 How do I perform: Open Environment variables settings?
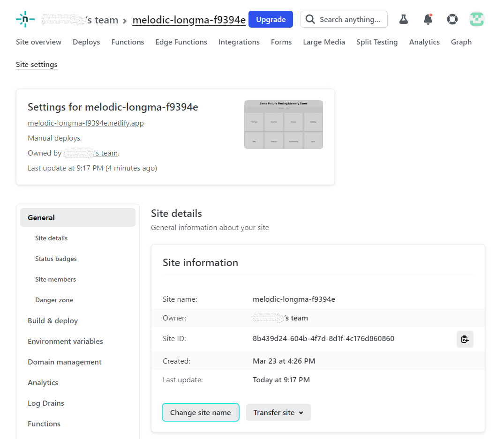click(65, 341)
